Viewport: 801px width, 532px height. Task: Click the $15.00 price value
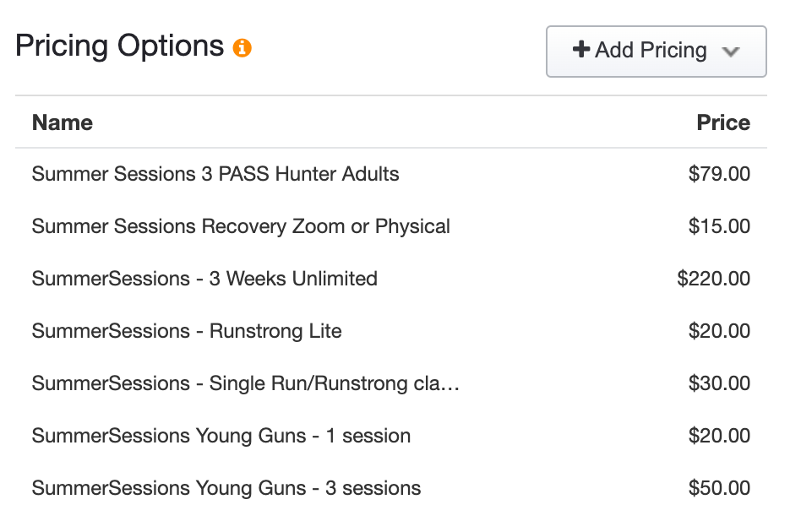[719, 226]
